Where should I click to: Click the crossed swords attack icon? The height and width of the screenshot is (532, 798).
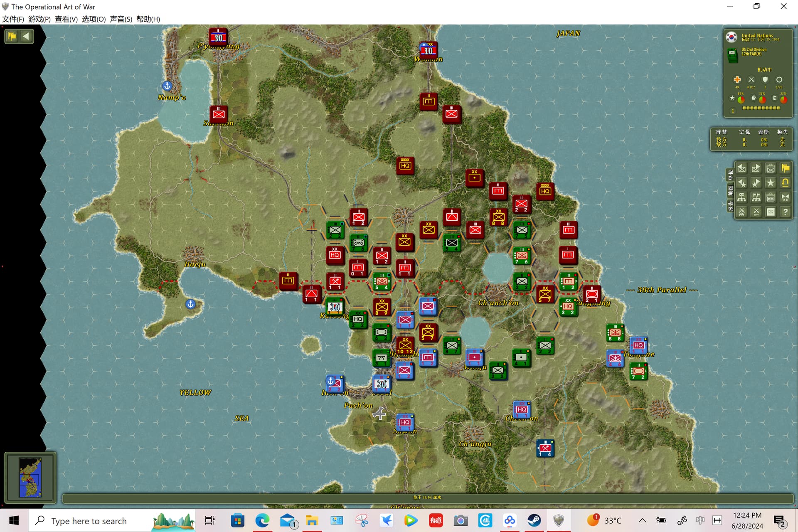tap(751, 79)
